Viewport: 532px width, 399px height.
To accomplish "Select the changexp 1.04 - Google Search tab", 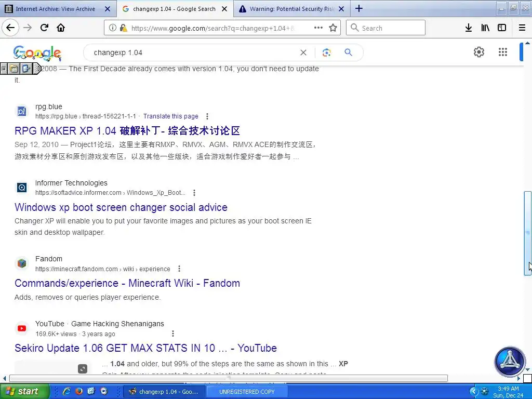I will tap(174, 9).
